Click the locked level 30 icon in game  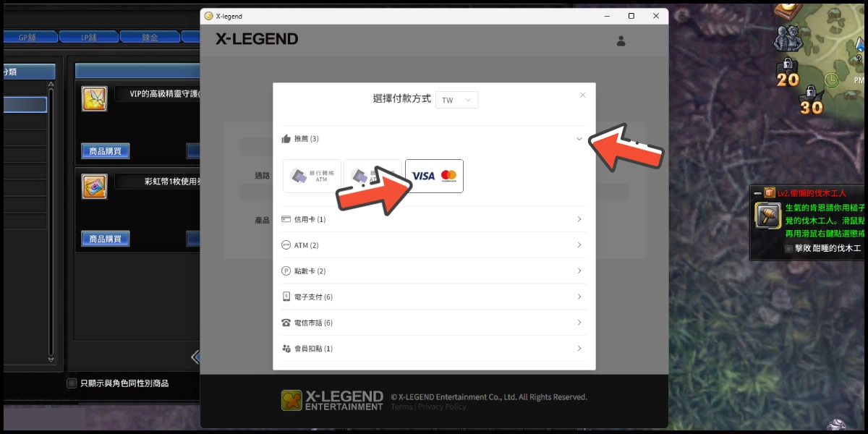point(812,101)
